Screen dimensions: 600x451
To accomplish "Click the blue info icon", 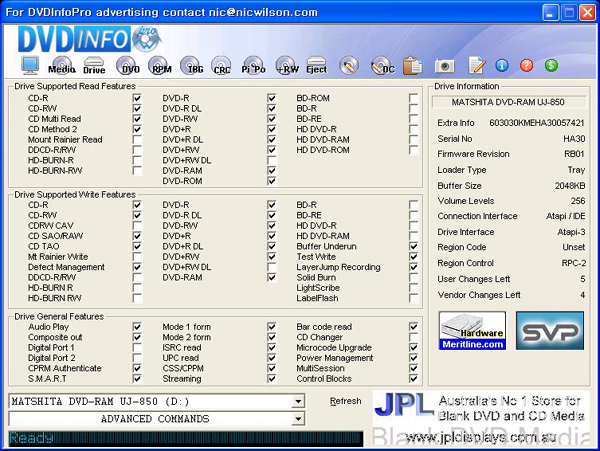I will [x=502, y=65].
